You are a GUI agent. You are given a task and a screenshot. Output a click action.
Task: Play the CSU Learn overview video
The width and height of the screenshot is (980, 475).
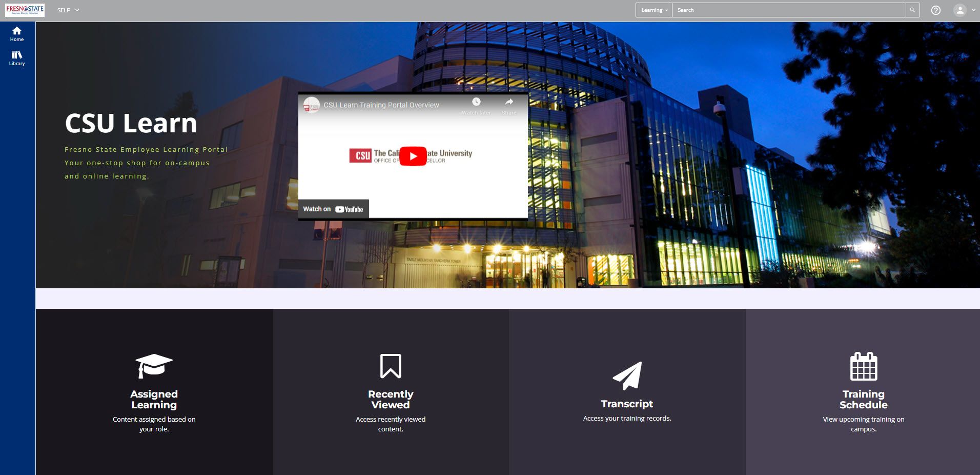click(413, 156)
